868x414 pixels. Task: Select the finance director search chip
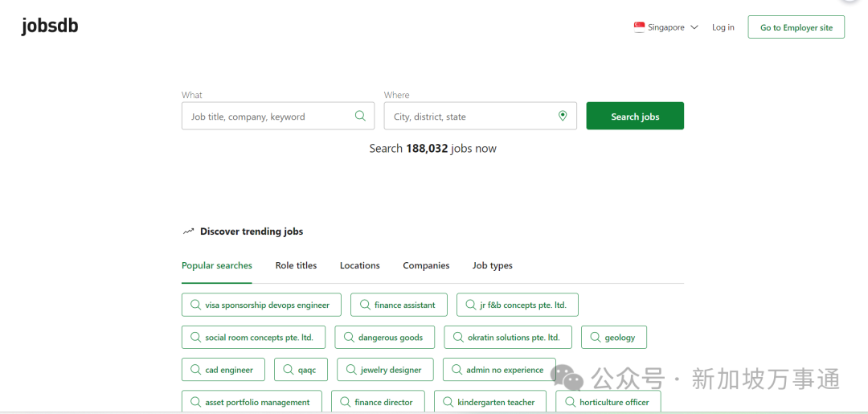pos(378,402)
